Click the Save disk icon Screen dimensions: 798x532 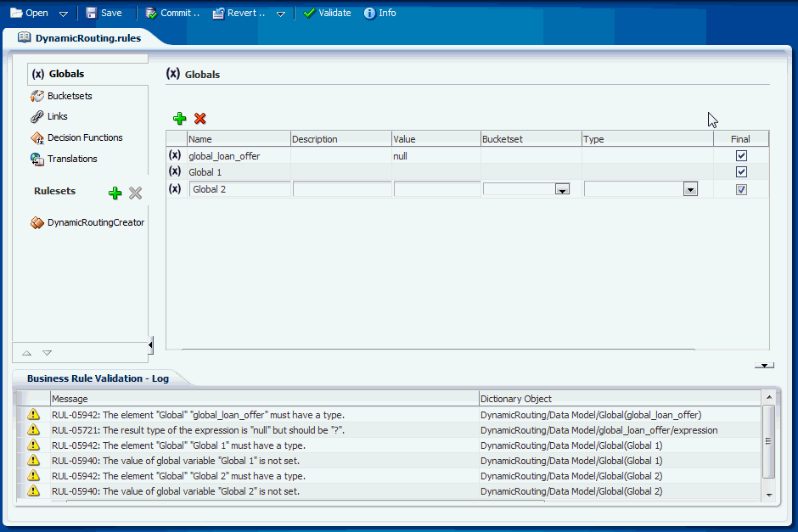(91, 13)
